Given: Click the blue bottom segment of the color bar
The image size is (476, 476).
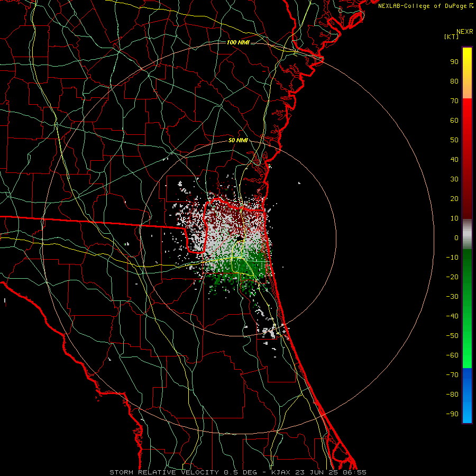Looking at the screenshot, I should 467,396.
